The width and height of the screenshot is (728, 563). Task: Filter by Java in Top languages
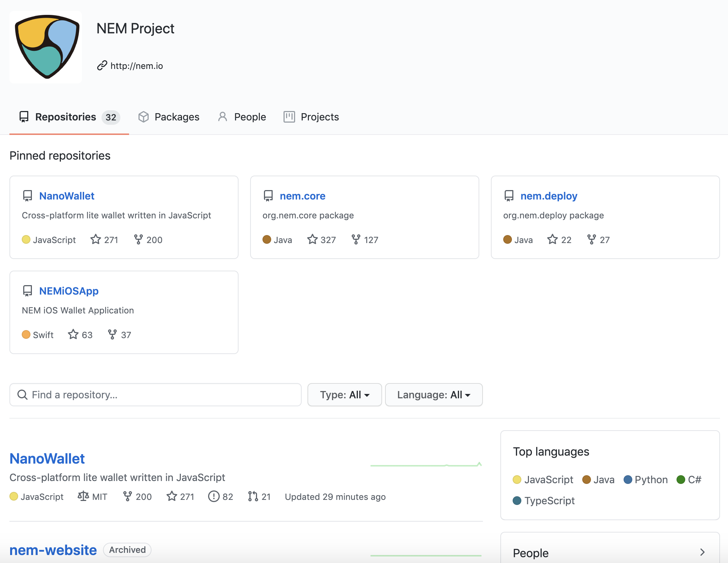click(599, 480)
